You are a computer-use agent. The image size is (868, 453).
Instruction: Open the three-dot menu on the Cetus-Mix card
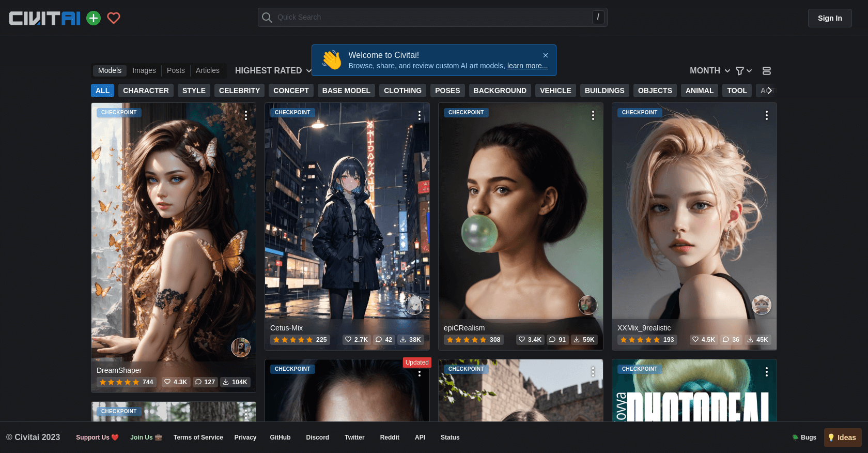420,115
